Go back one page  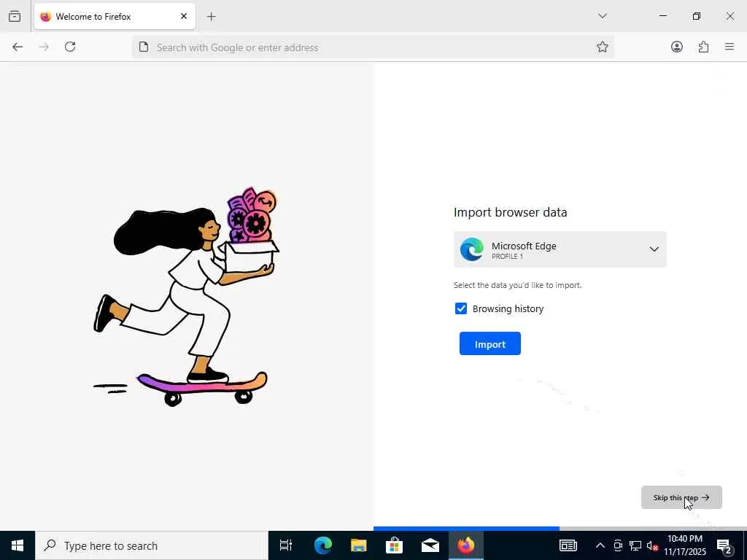coord(18,47)
